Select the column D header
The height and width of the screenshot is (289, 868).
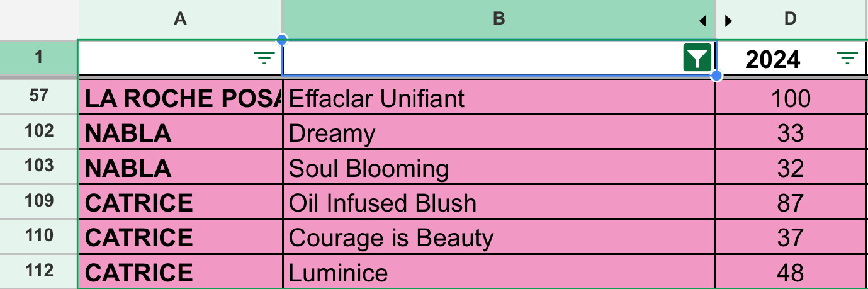point(791,20)
